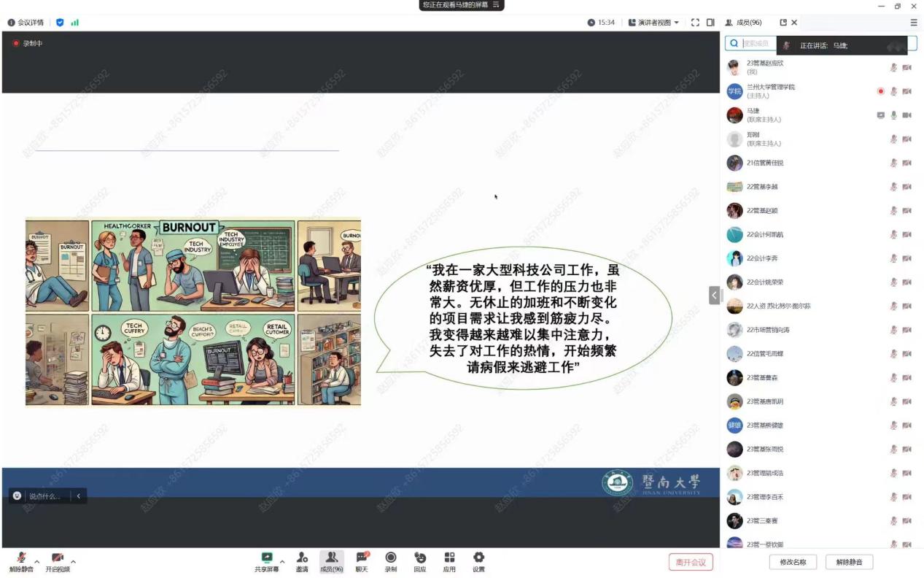Collapse the side panel with the edge arrow
This screenshot has height=578, width=924.
pyautogui.click(x=714, y=295)
